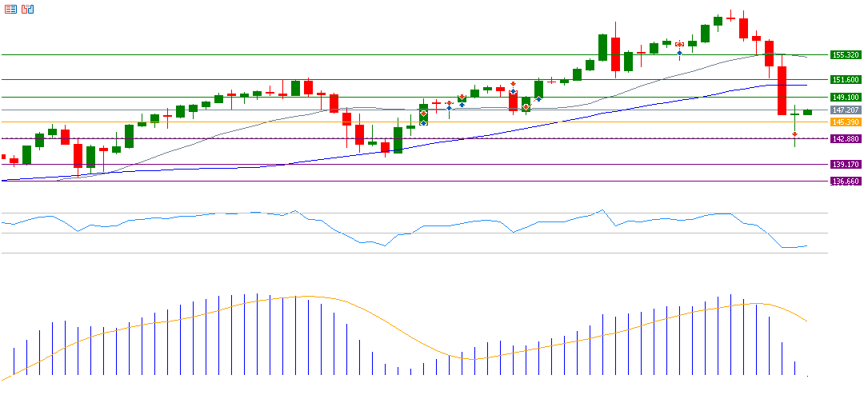Click the tallest histogram bar near right peak
The width and height of the screenshot is (868, 403).
(730, 336)
